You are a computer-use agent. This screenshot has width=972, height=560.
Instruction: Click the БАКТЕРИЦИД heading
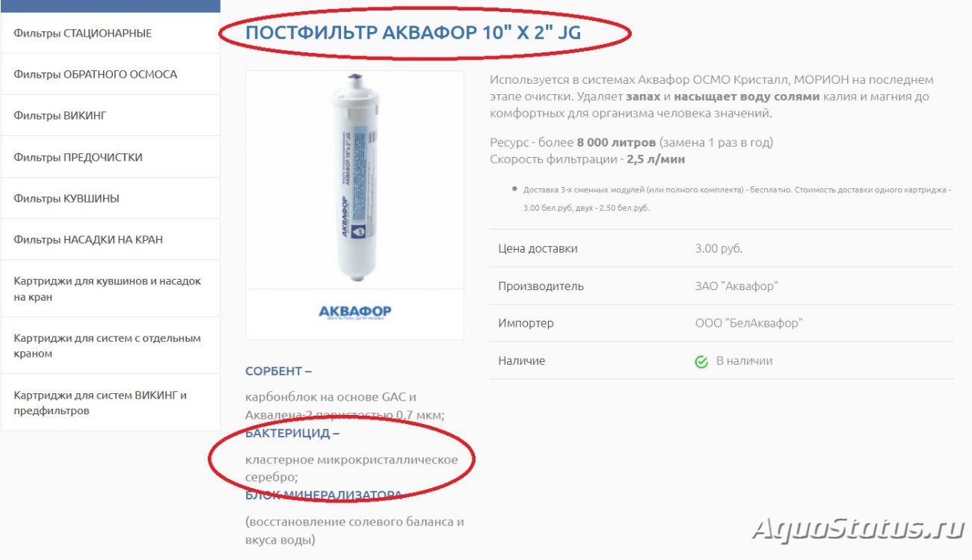(292, 433)
